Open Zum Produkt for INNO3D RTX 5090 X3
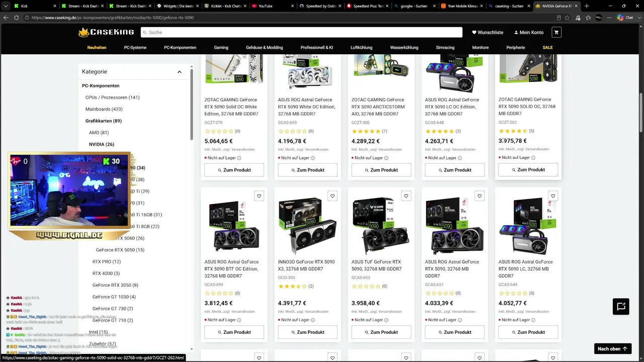 pyautogui.click(x=307, y=332)
